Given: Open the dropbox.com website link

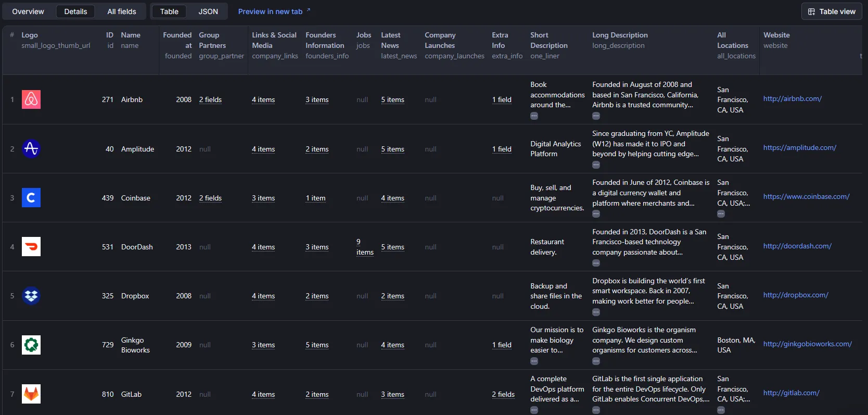Looking at the screenshot, I should click(796, 295).
